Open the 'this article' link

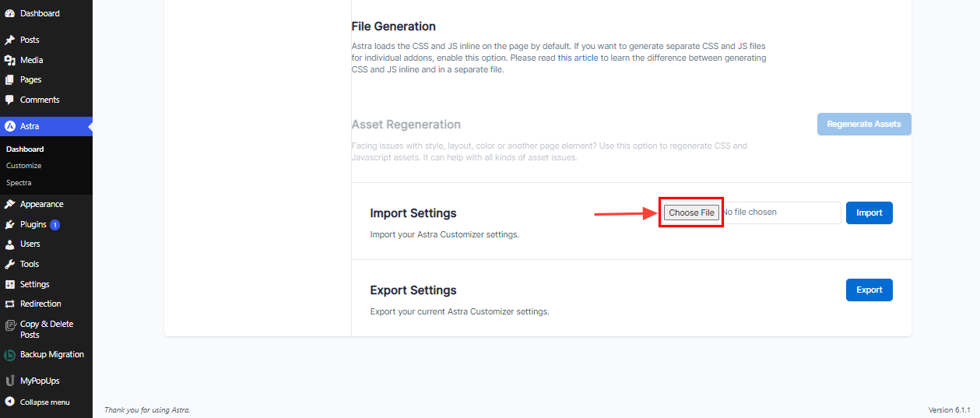[578, 58]
